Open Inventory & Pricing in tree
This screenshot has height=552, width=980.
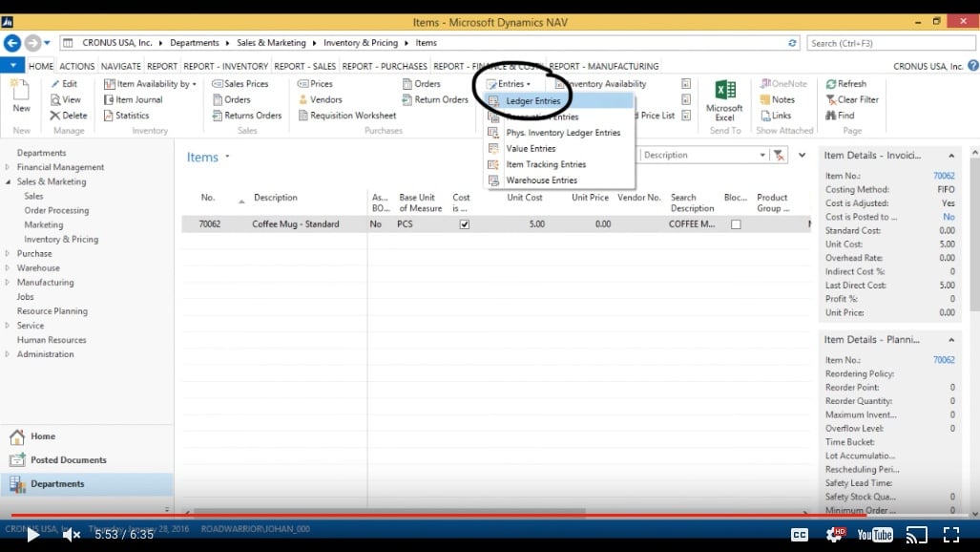pos(61,239)
